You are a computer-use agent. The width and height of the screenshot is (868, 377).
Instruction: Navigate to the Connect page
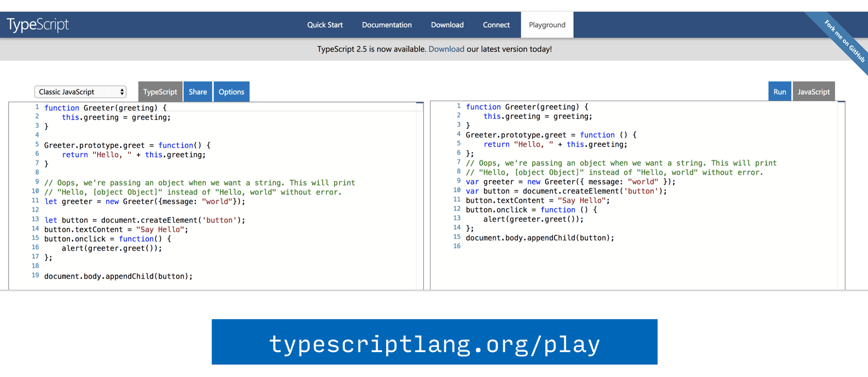pyautogui.click(x=496, y=25)
